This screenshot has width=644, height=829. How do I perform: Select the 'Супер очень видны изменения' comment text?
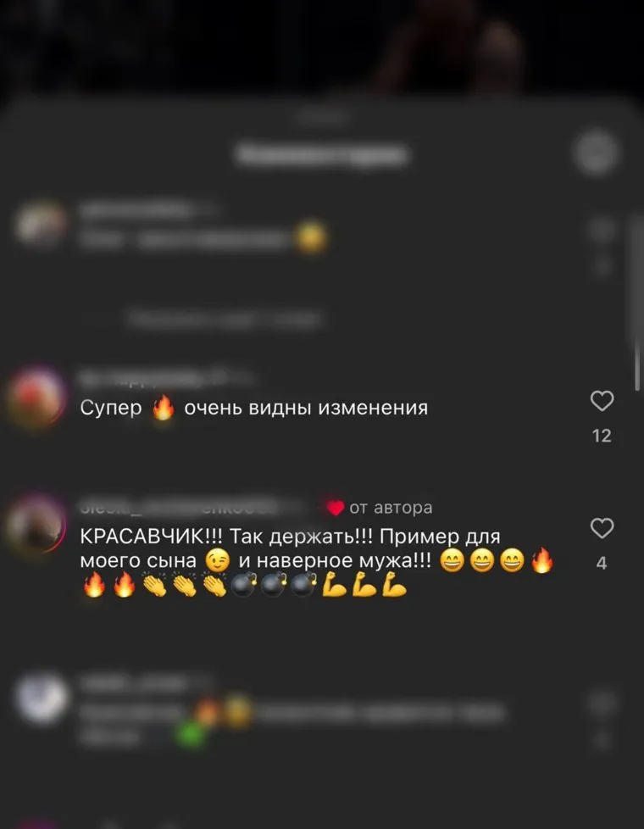point(254,409)
